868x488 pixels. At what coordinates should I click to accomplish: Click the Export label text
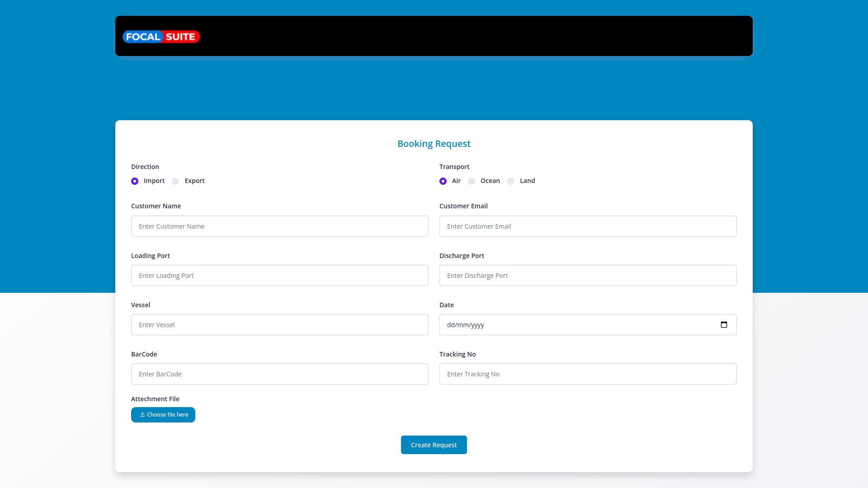[x=194, y=181]
